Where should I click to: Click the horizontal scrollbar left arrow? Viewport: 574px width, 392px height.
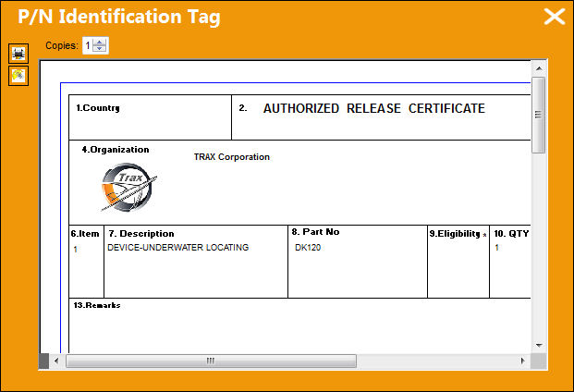56,361
